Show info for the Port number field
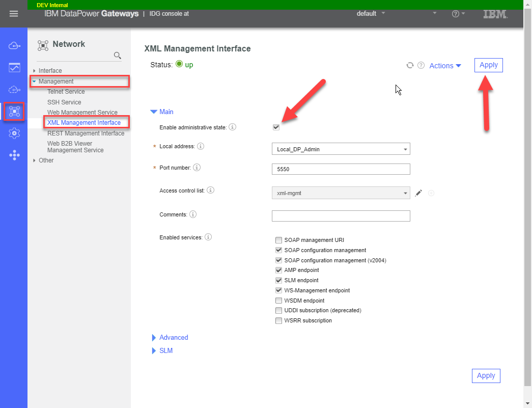 (x=197, y=168)
